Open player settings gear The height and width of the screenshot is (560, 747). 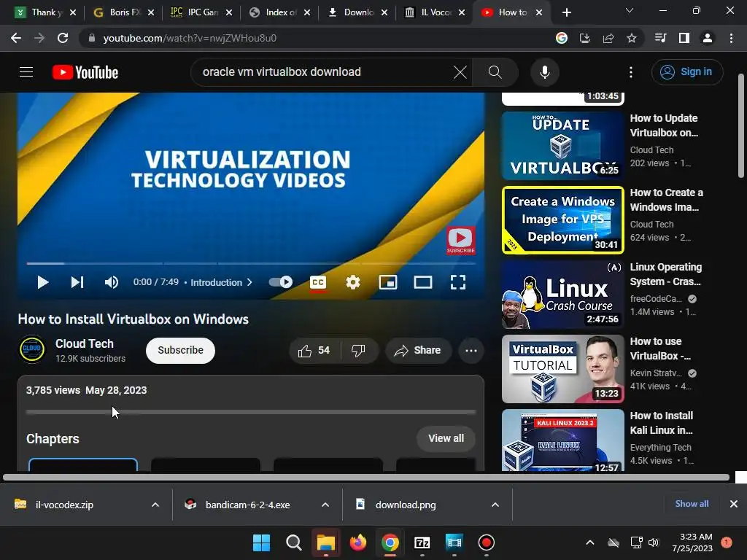pyautogui.click(x=352, y=282)
